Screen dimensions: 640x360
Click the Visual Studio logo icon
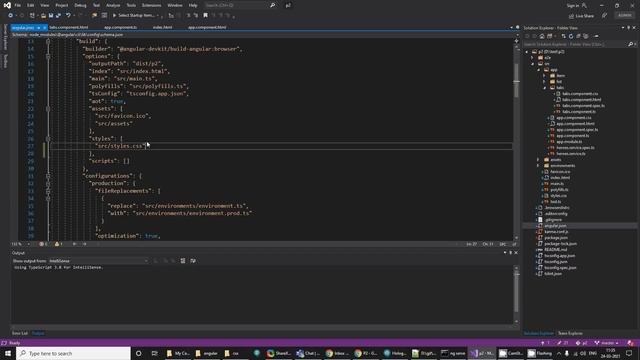point(7,5)
